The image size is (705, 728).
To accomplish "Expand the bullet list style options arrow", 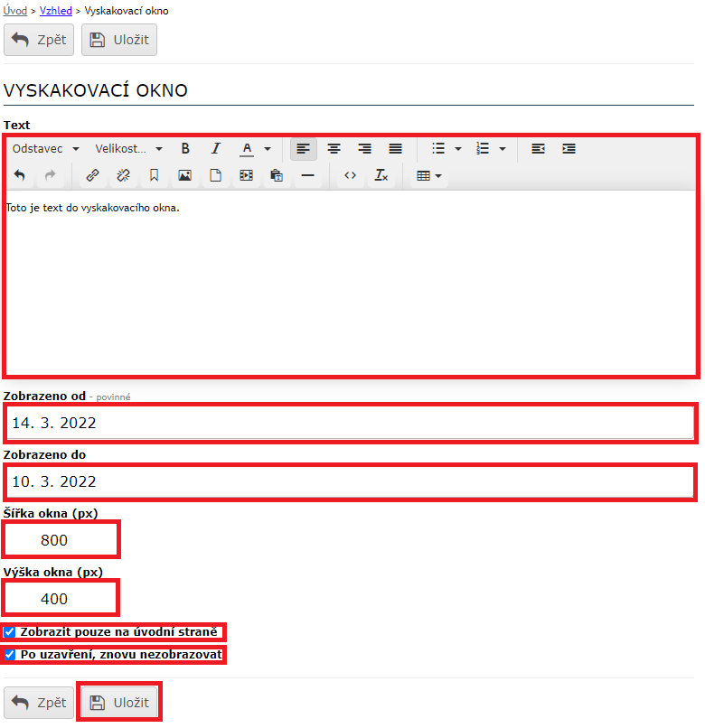I will pos(458,149).
